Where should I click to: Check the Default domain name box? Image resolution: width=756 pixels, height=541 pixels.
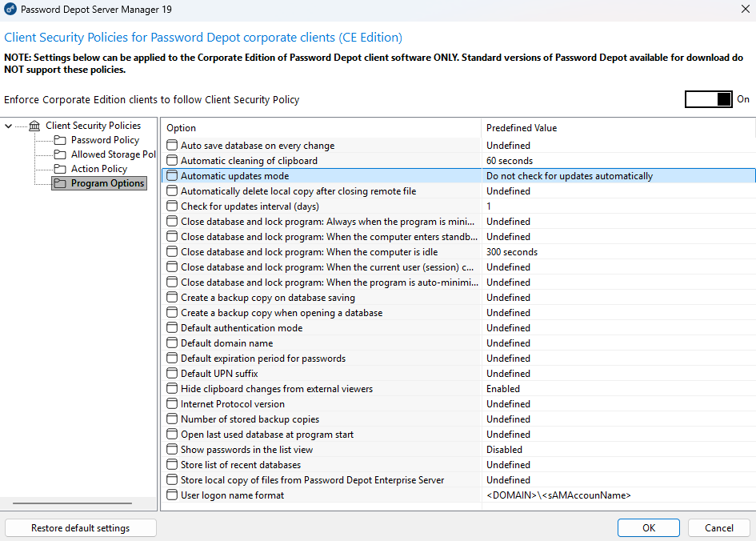(172, 343)
